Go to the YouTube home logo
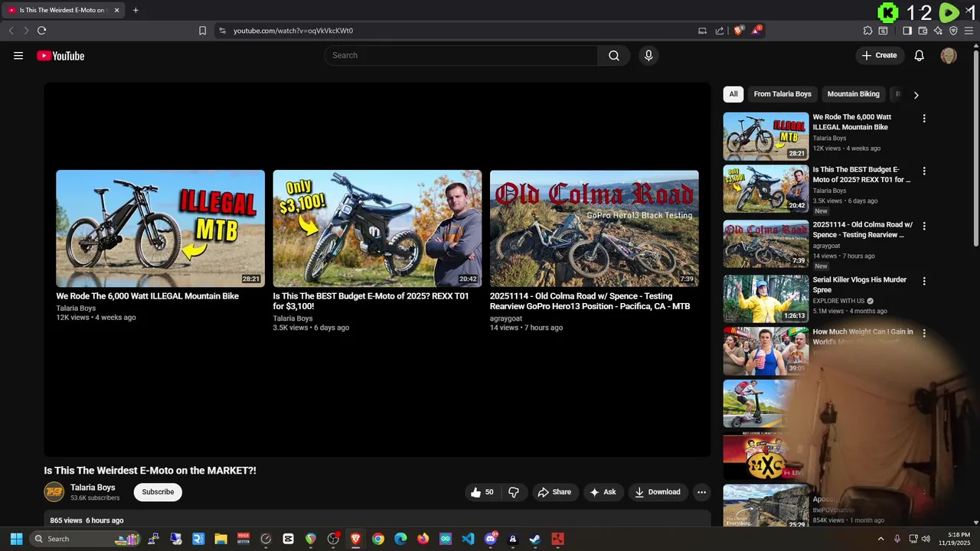The height and width of the screenshot is (551, 980). pyautogui.click(x=60, y=55)
